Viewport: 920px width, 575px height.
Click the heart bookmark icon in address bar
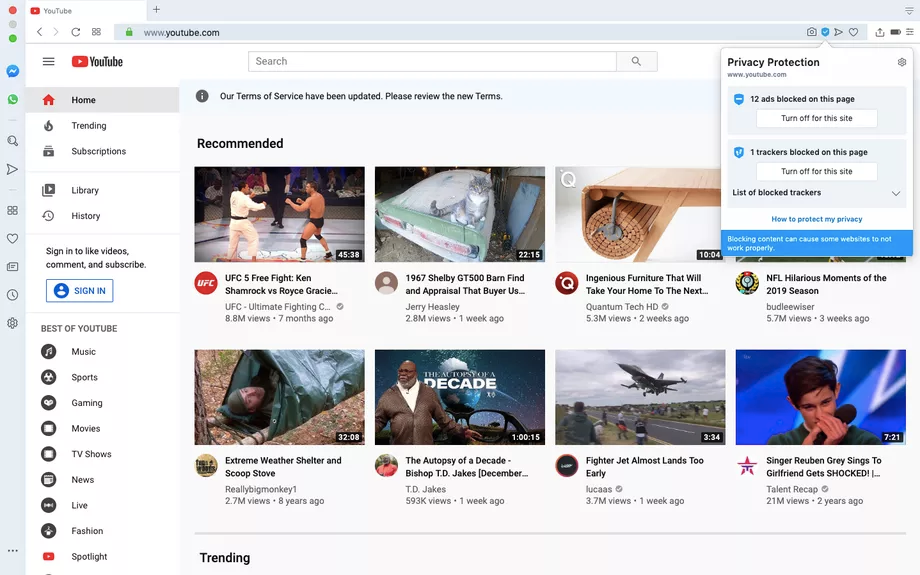853,32
